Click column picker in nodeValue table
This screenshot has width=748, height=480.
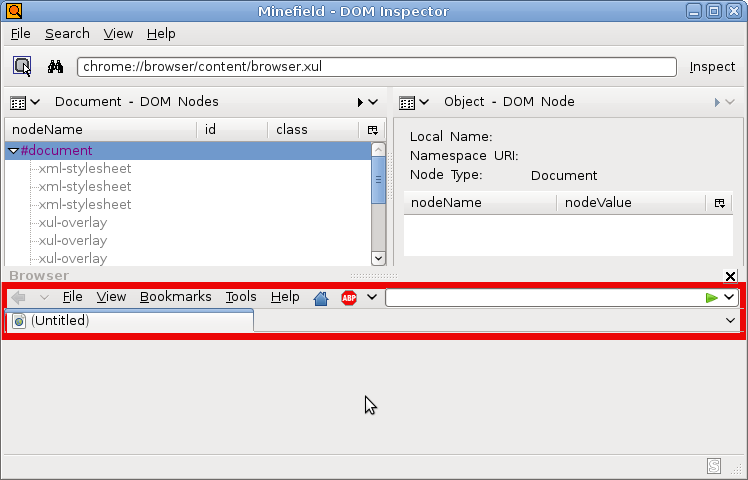coord(720,203)
